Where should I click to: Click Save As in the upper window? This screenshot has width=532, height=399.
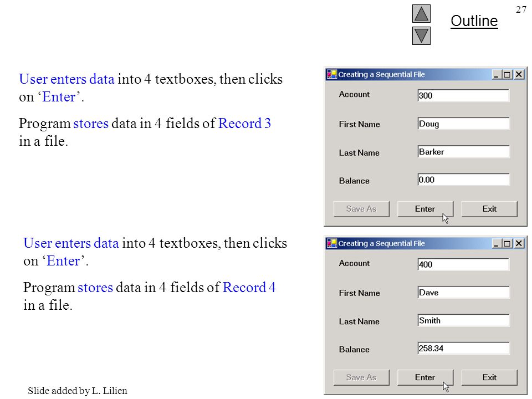361,209
